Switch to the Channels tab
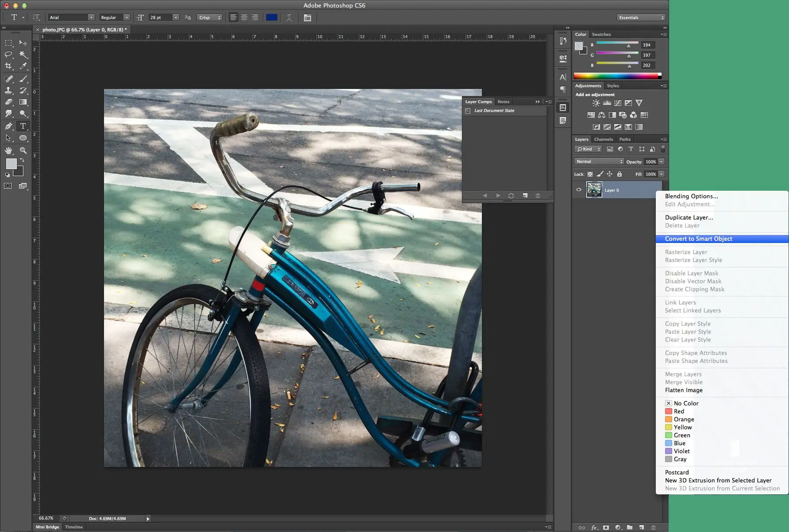The height and width of the screenshot is (532, 789). (x=604, y=139)
